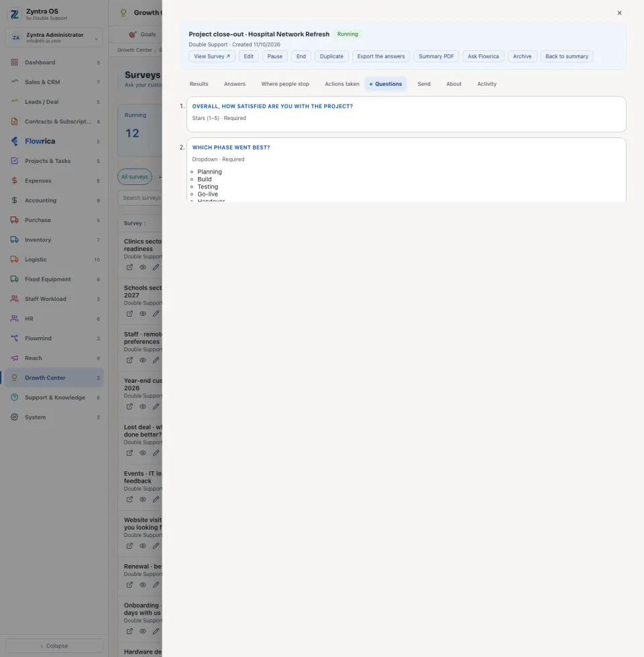644x657 pixels.
Task: Click pencil edit icon for Schools sector survey
Action: click(x=156, y=314)
